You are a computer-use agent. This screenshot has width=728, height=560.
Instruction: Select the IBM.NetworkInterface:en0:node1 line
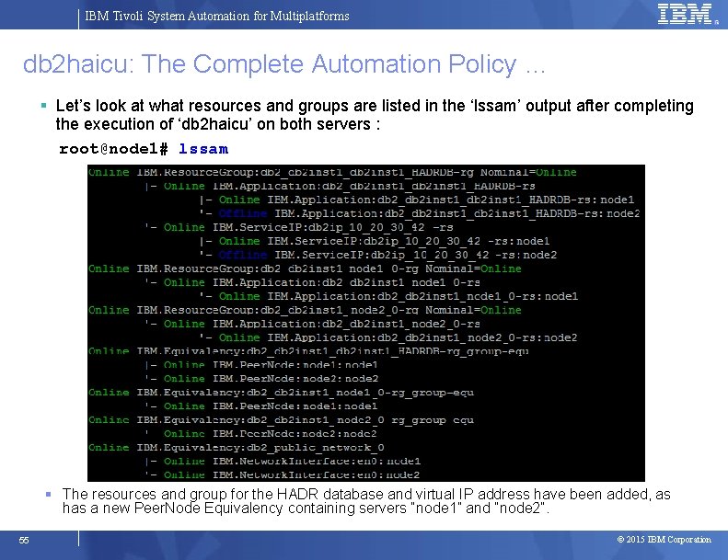283,462
